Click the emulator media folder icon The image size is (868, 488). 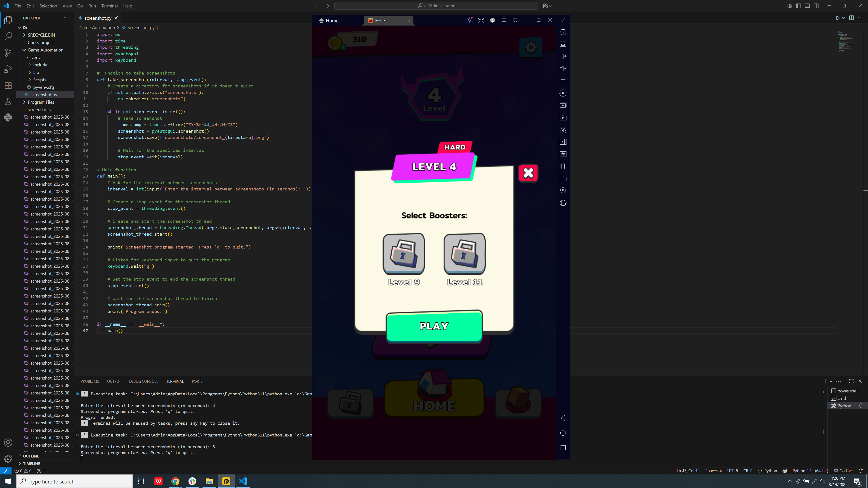pos(563,178)
